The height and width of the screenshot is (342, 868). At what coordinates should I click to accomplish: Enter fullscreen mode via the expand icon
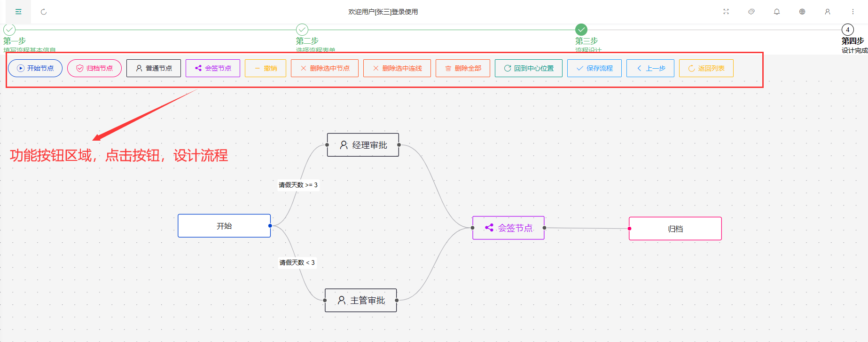(726, 12)
